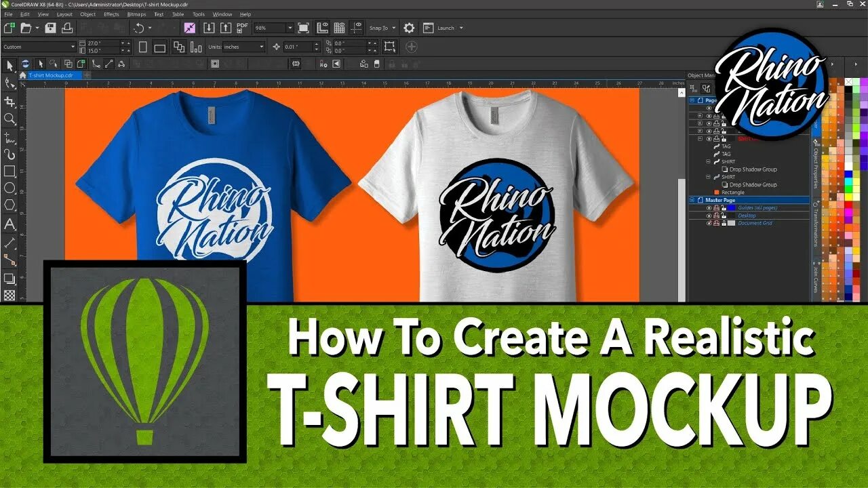Toggle the lock icon on Desktop layer
This screenshot has height=488, width=868.
pyautogui.click(x=724, y=216)
